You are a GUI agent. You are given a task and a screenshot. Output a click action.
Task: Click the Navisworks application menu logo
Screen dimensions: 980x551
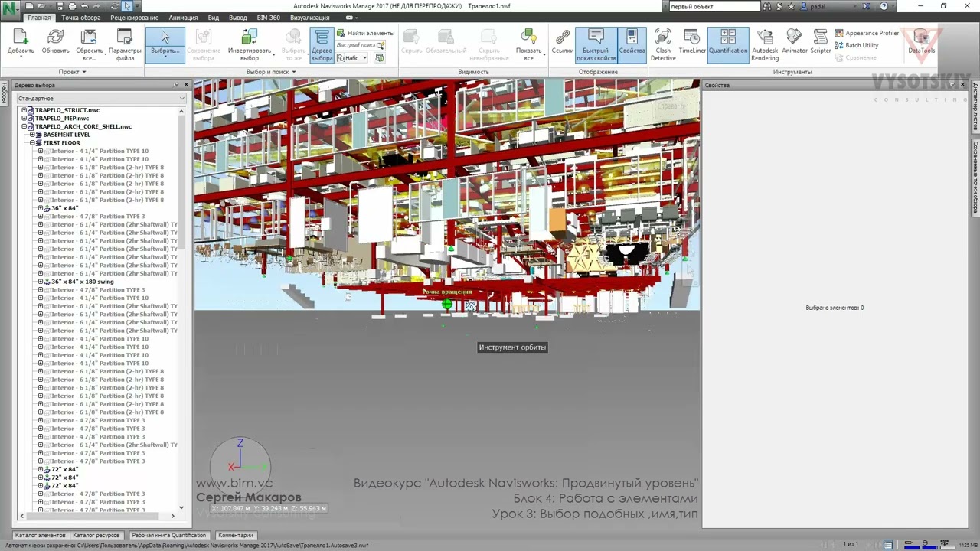click(x=11, y=10)
